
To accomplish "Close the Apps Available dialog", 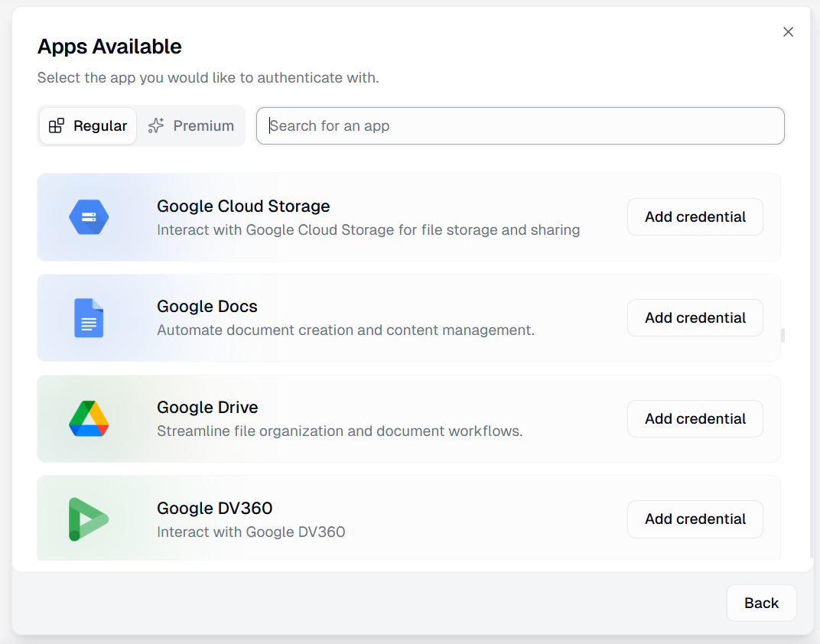I will tap(788, 32).
